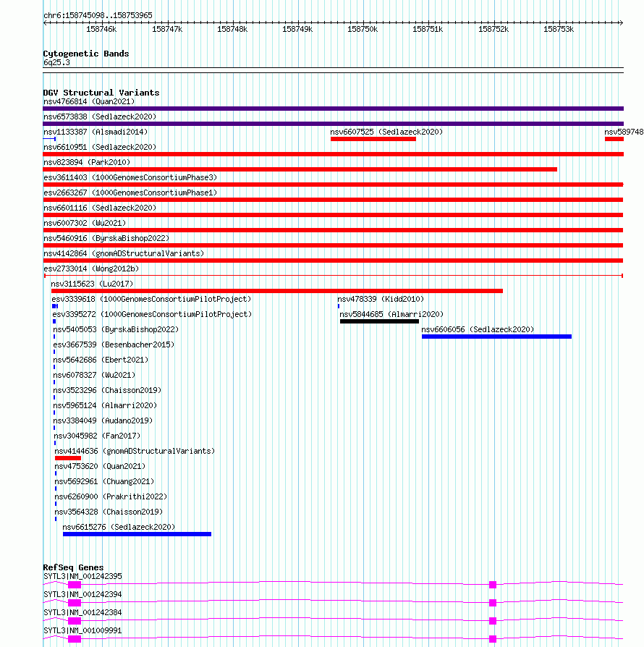Viewport: 644px width, 647px height.
Task: Click the DGV Structural Variants track title
Action: pyautogui.click(x=101, y=93)
